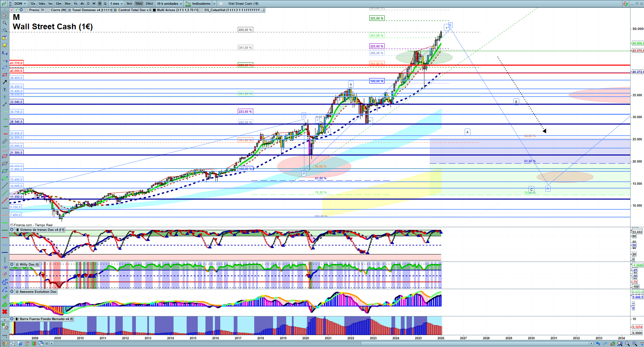644x347 pixels.
Task: Click the alert bell tool
Action: pyautogui.click(x=5, y=45)
